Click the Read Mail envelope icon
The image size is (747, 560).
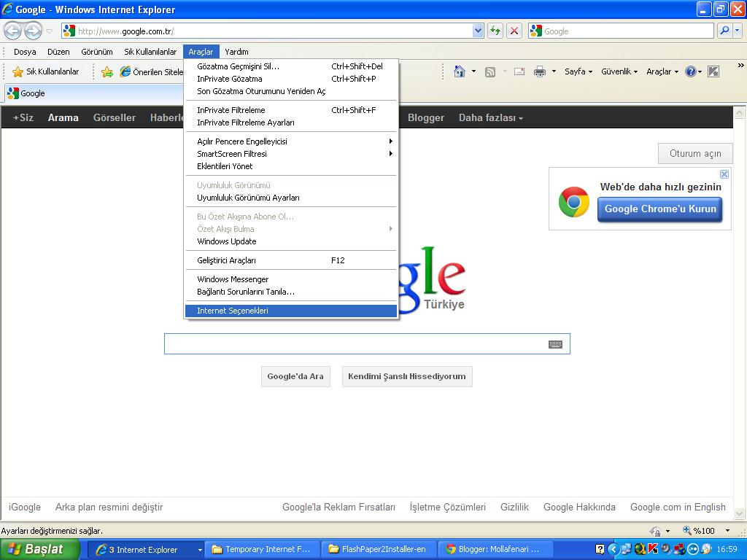point(519,71)
